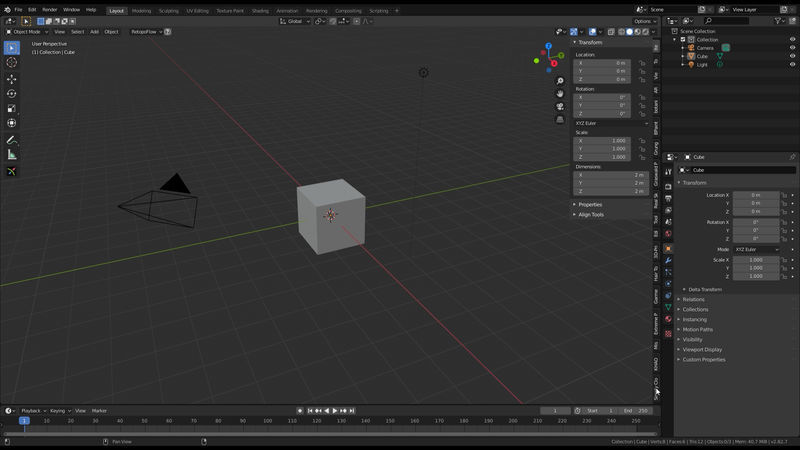The height and width of the screenshot is (450, 800).
Task: Toggle the camera view icon
Action: pos(560,107)
